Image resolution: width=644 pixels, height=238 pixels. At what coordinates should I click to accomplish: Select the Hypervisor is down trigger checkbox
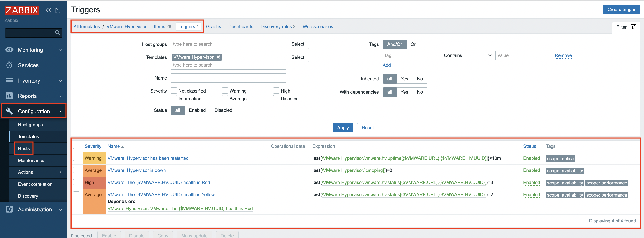click(76, 170)
